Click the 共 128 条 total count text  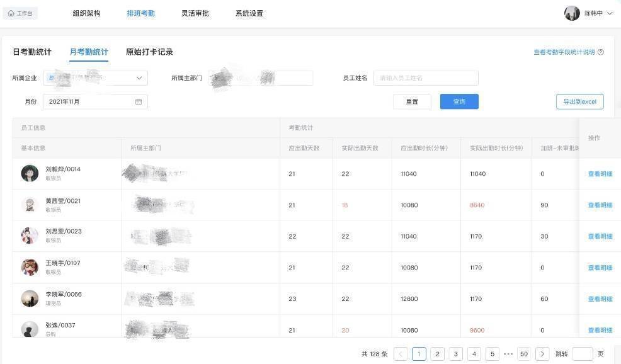(x=374, y=354)
